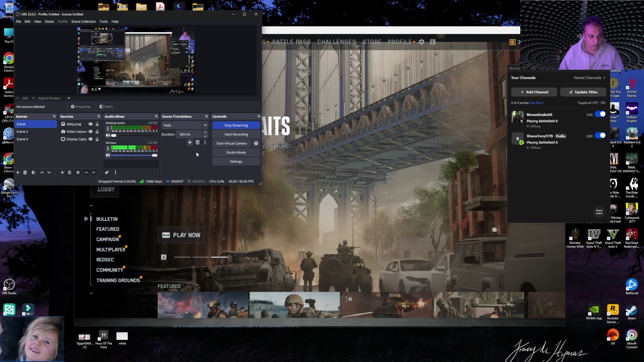The height and width of the screenshot is (362, 644).
Task: Open advanced audio properties gears icon
Action: tap(107, 172)
